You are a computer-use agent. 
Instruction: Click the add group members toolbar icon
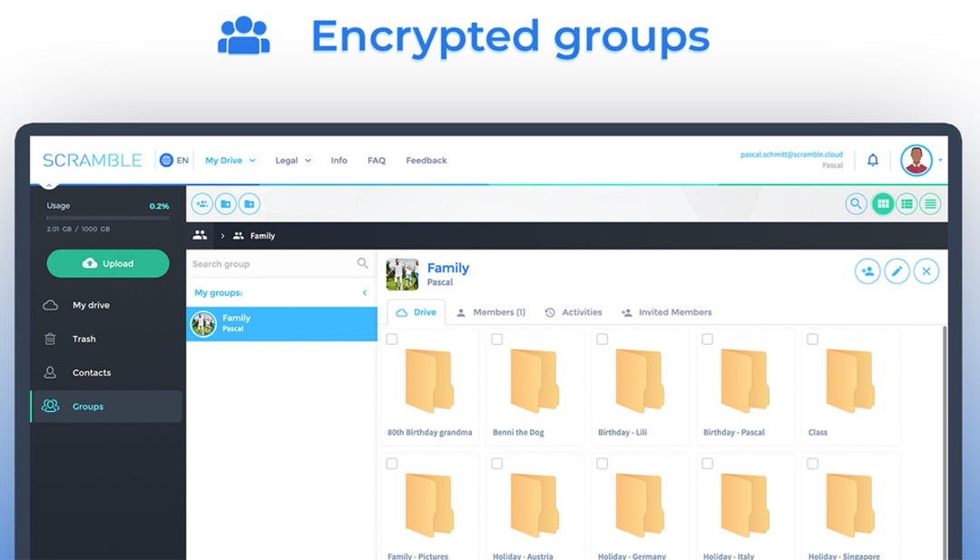click(201, 203)
